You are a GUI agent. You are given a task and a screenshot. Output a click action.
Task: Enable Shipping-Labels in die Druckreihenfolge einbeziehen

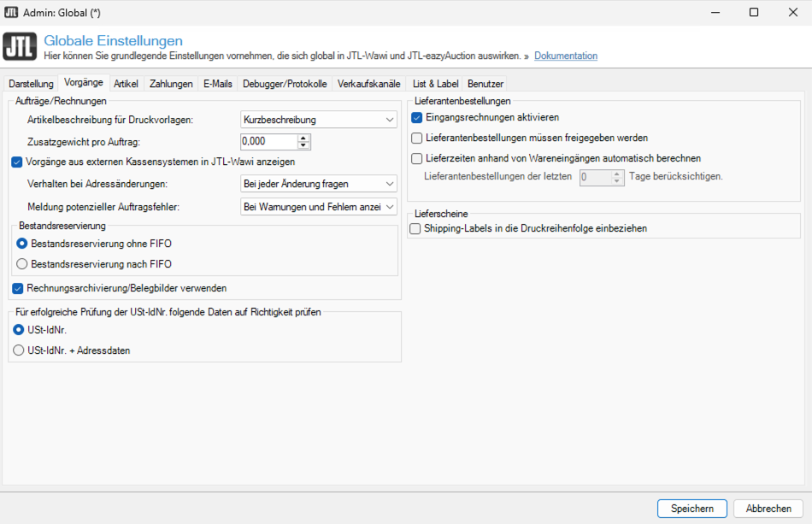[416, 228]
